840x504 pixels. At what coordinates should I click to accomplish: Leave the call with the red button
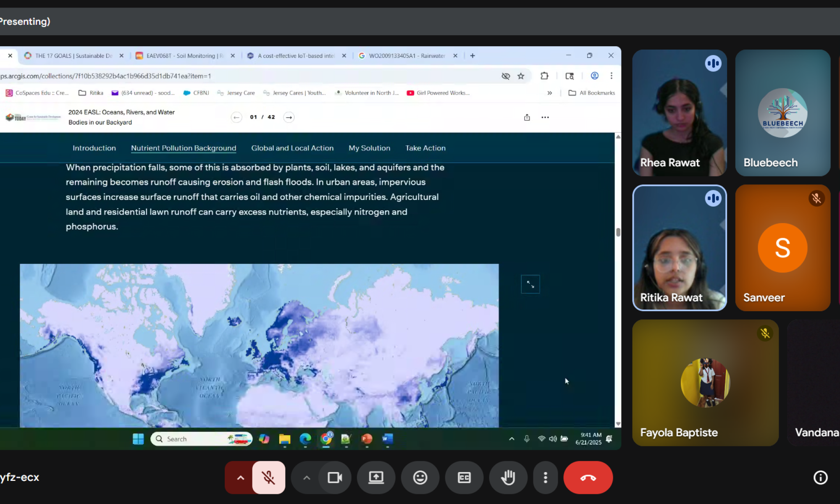coord(588,478)
